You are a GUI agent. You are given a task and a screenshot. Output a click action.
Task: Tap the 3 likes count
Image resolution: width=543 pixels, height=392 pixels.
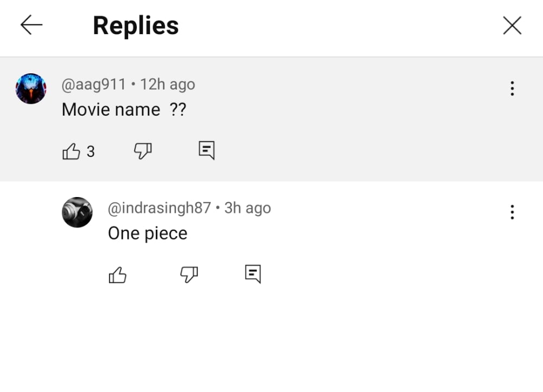click(x=90, y=151)
